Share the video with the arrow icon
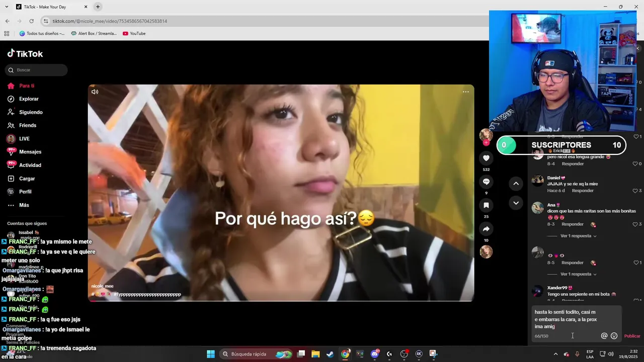The image size is (644, 362). point(486,229)
